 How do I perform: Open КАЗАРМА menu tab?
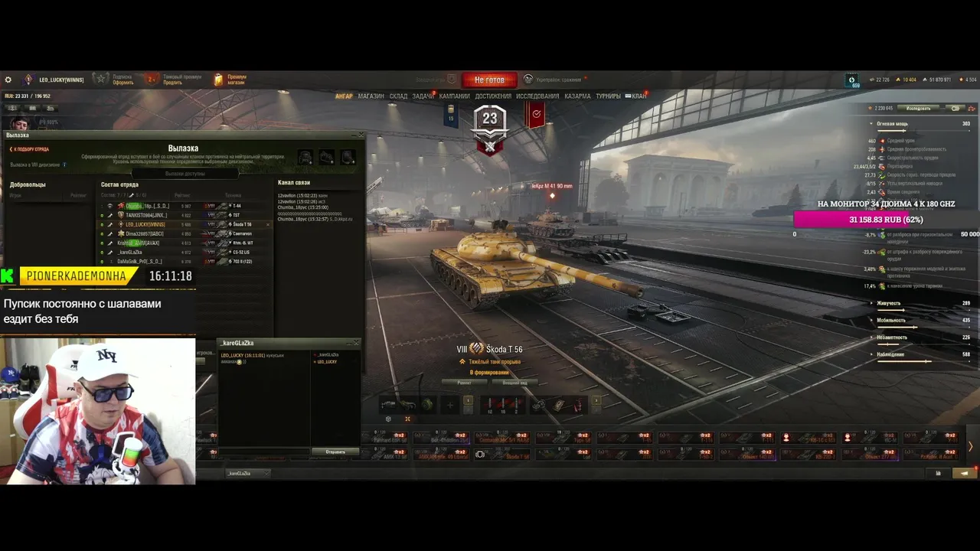pyautogui.click(x=577, y=96)
